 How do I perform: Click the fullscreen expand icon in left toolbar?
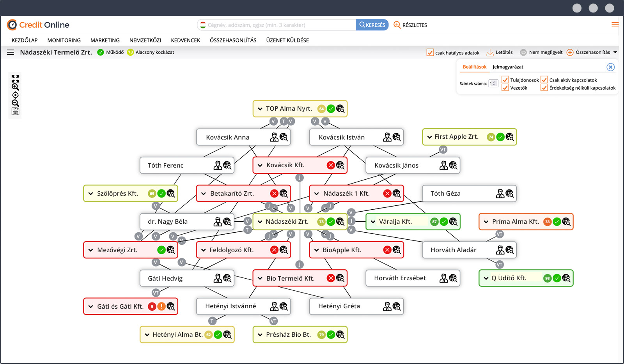point(15,78)
